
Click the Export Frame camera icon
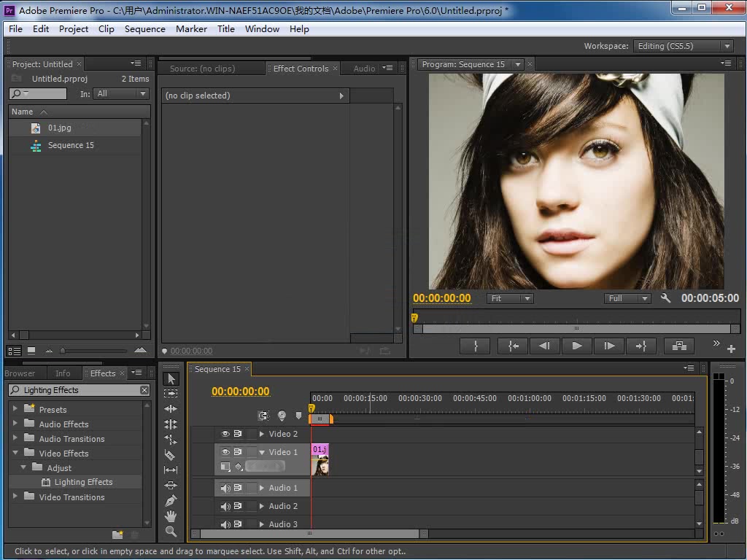click(678, 346)
